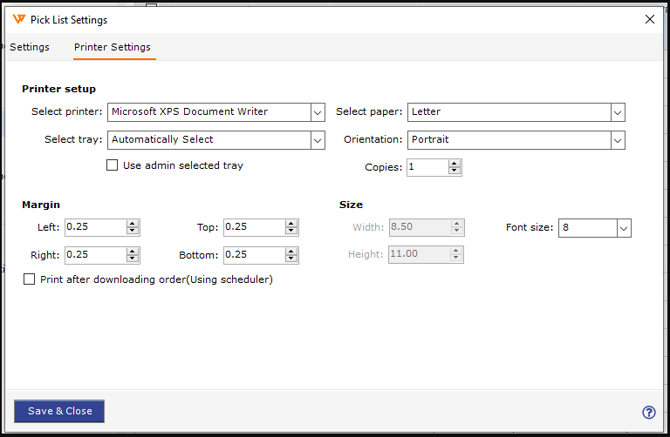Screen dimensions: 670x437
Task: Increase the Copies count with up arrow
Action: (455, 163)
